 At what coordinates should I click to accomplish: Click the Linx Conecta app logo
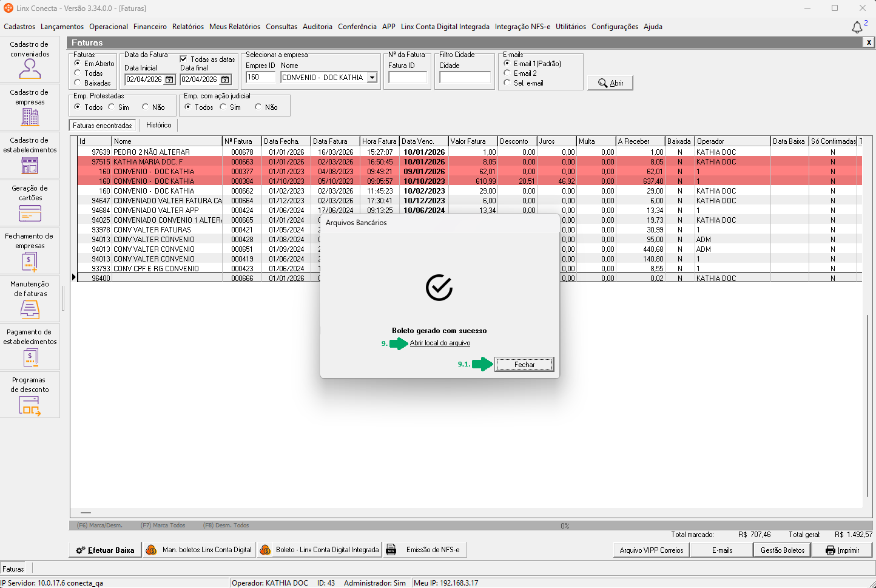8,8
